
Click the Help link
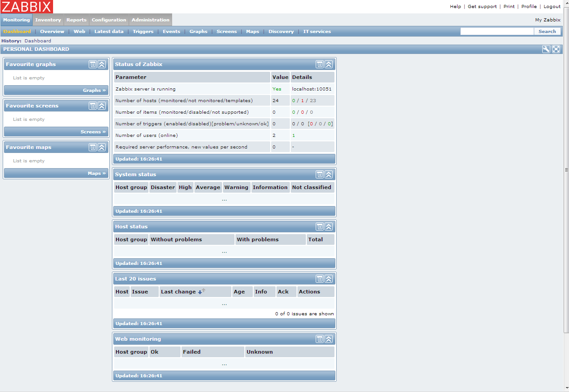click(x=455, y=6)
